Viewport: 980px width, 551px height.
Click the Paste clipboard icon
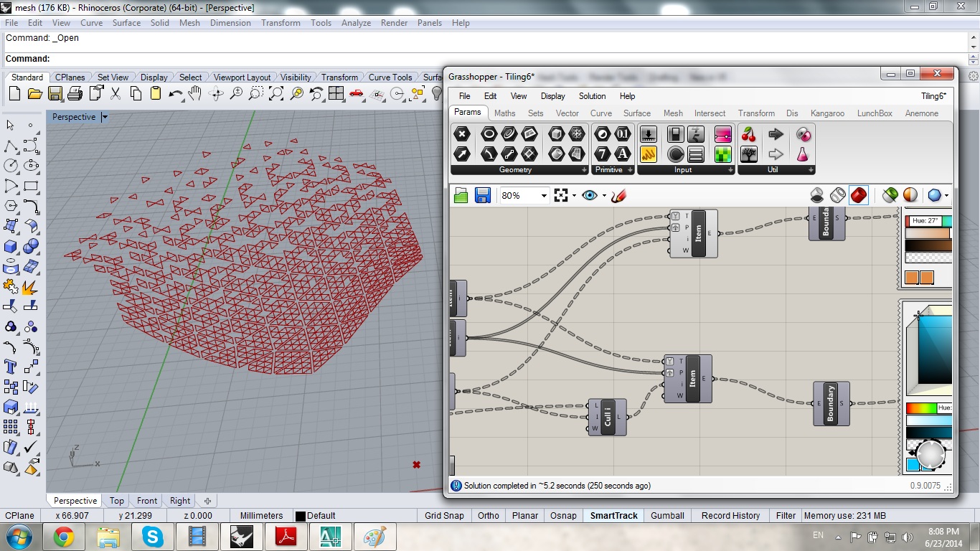(156, 93)
